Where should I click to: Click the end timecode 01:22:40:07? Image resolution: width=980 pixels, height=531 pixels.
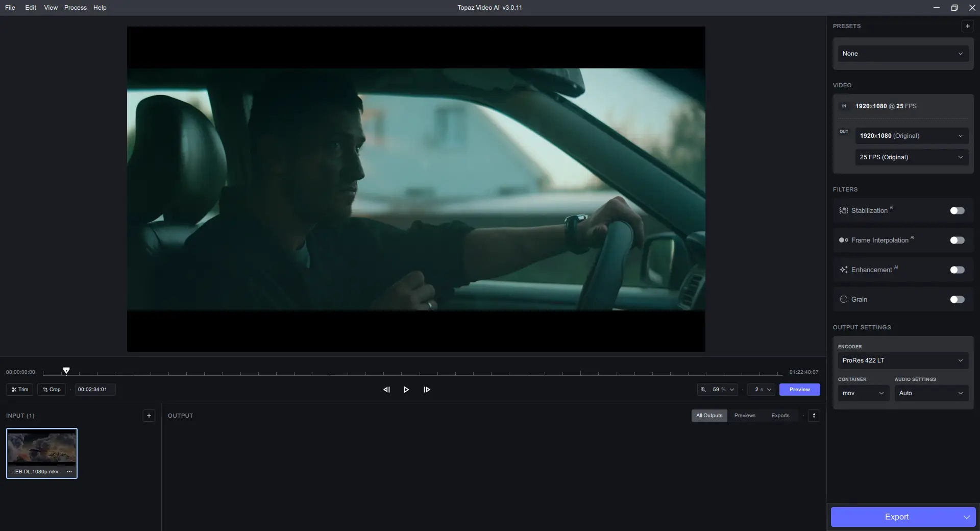tap(804, 372)
